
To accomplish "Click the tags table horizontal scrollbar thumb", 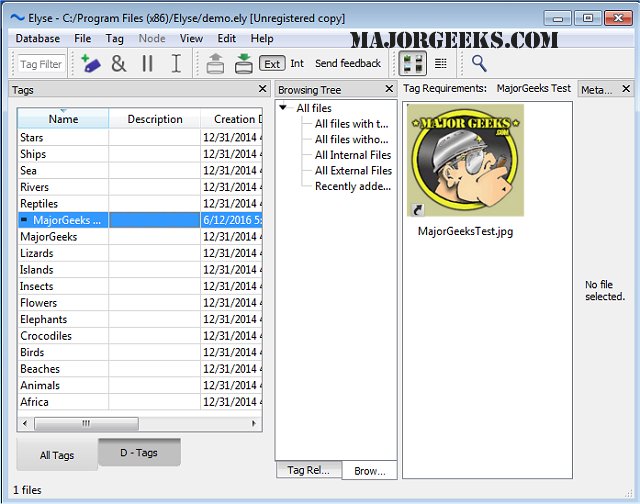I will tap(86, 423).
